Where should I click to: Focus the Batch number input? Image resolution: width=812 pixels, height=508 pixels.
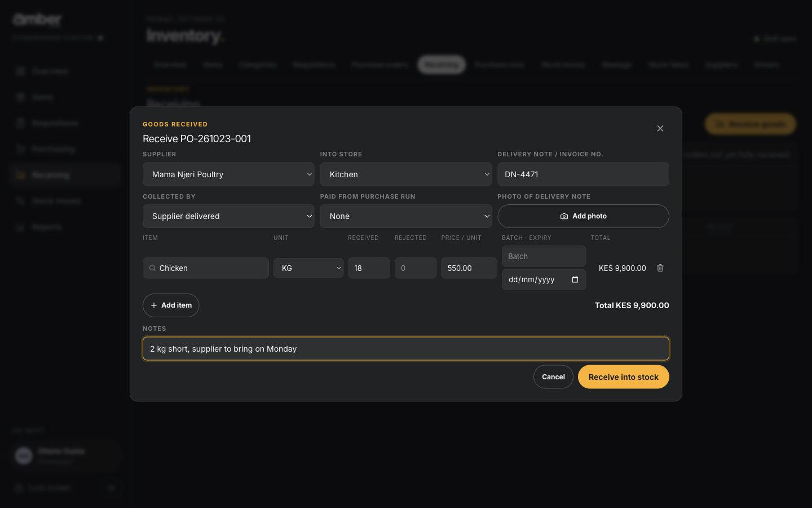(x=544, y=256)
